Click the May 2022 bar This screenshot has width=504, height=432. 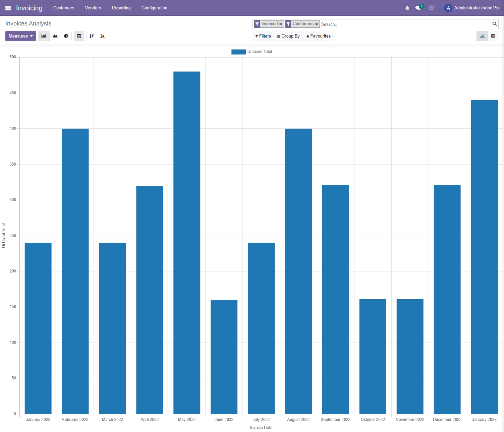(187, 243)
